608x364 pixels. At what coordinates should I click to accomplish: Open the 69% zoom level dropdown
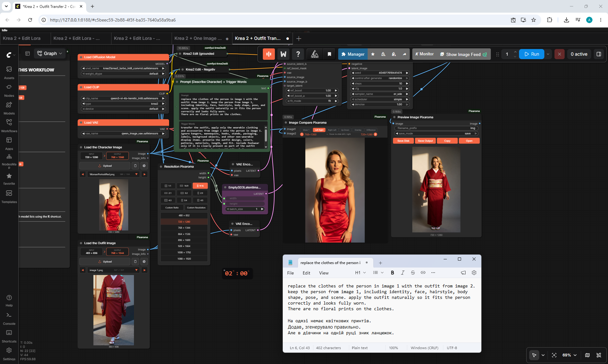tap(569, 355)
